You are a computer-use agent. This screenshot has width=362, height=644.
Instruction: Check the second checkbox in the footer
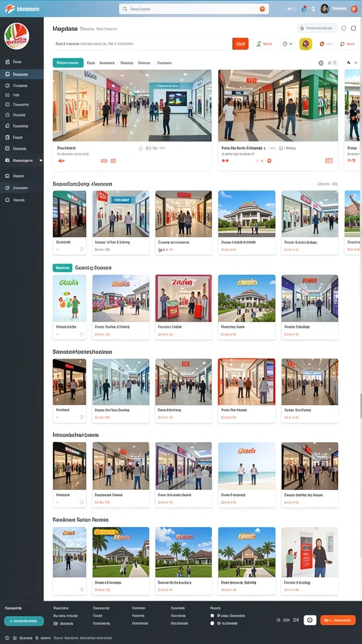point(212,623)
